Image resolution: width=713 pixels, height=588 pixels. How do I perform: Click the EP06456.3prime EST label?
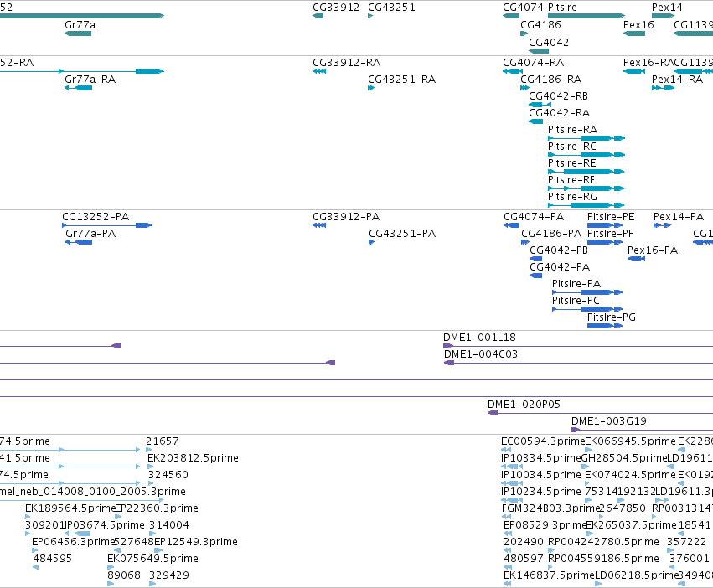point(73,542)
